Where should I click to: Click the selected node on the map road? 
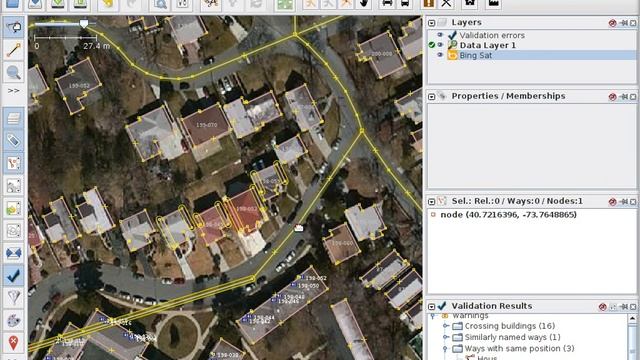click(299, 228)
